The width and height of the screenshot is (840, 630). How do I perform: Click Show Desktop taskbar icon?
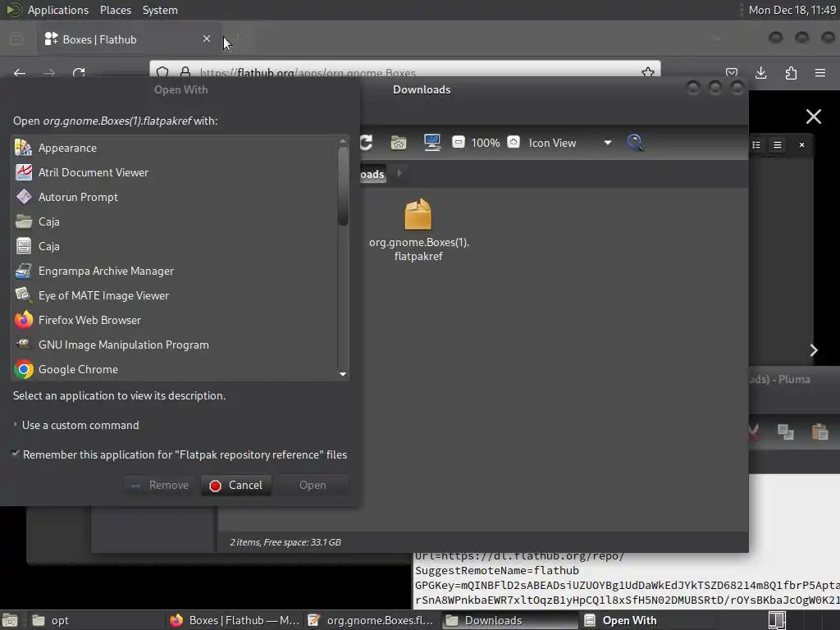point(10,620)
